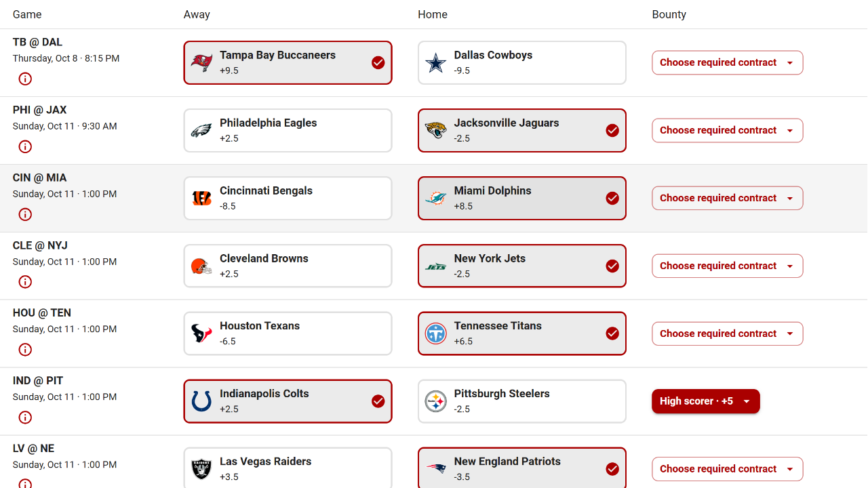868x488 pixels.
Task: Open info icon for HOU @ TEN game
Action: coord(25,350)
